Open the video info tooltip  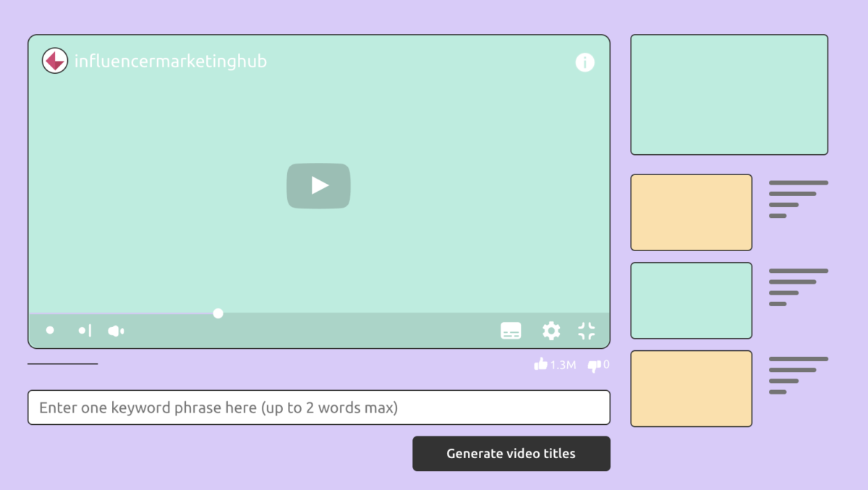pos(584,62)
